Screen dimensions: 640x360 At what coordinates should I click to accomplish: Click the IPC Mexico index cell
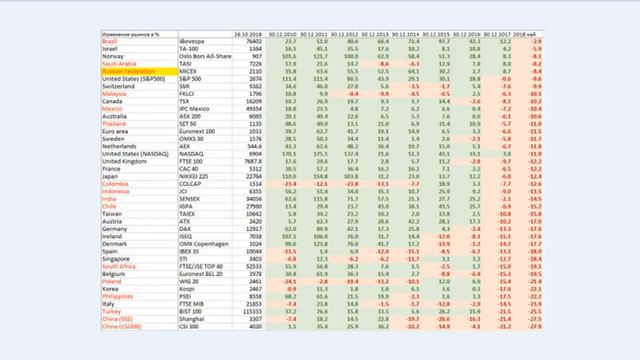pyautogui.click(x=205, y=109)
